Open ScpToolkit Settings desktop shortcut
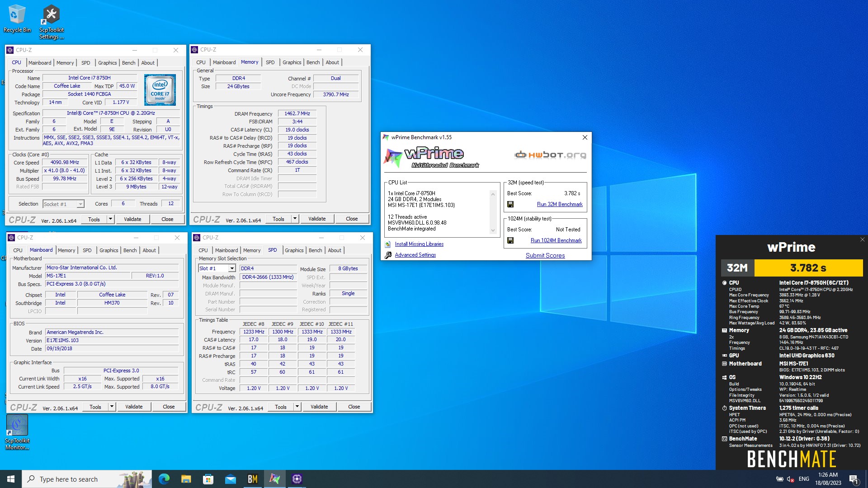The width and height of the screenshot is (868, 488). [x=51, y=22]
